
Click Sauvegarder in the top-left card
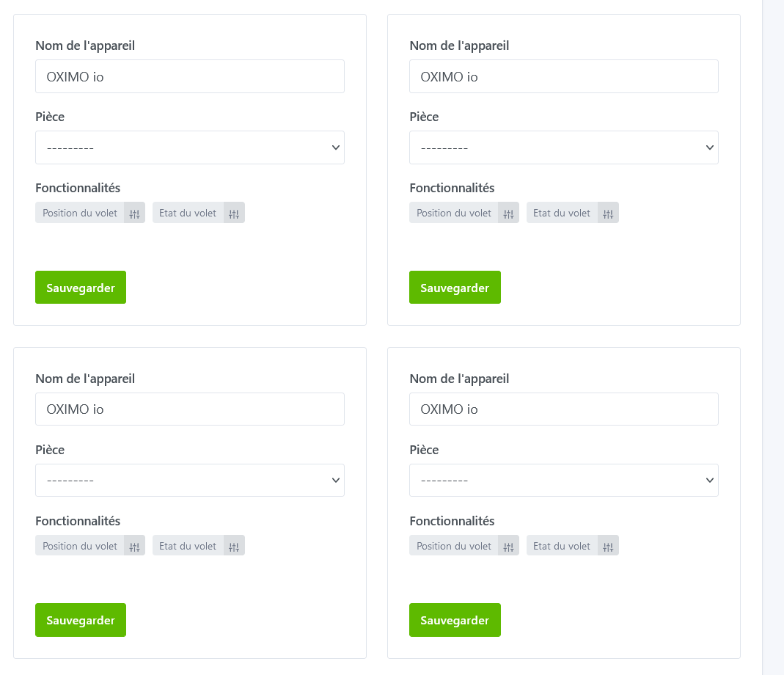click(81, 288)
